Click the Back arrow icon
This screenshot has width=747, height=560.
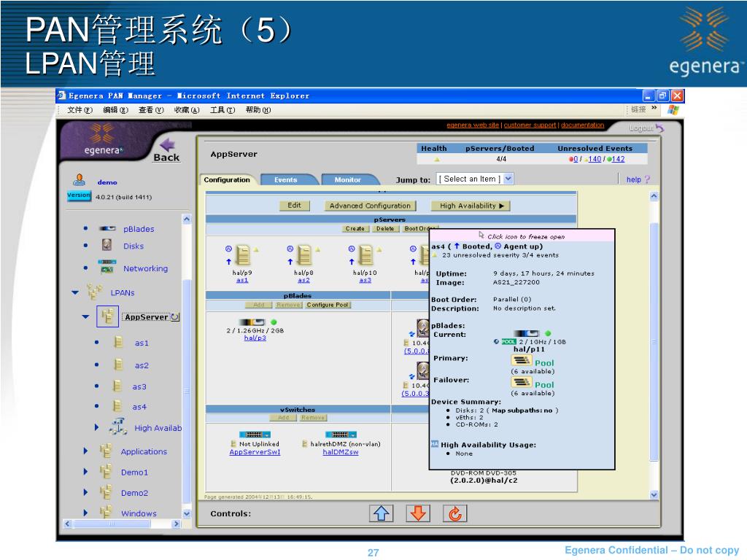tap(169, 144)
